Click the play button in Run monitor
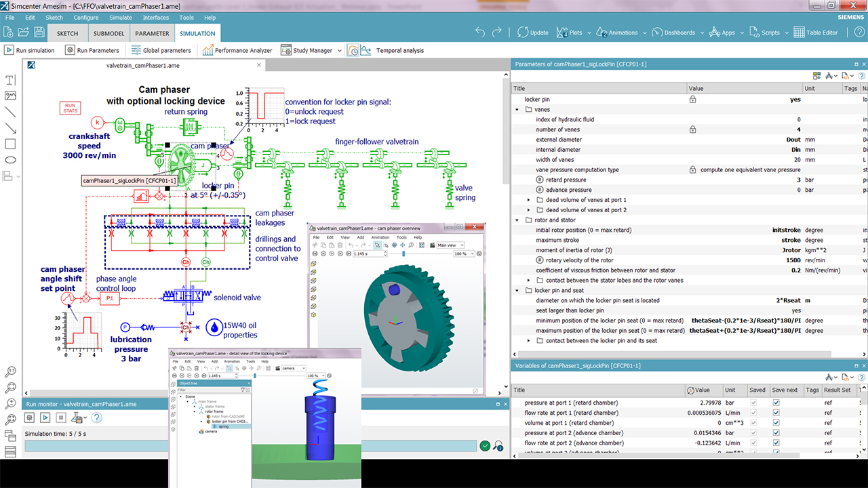Viewport: 868px width, 488px height. click(45, 418)
